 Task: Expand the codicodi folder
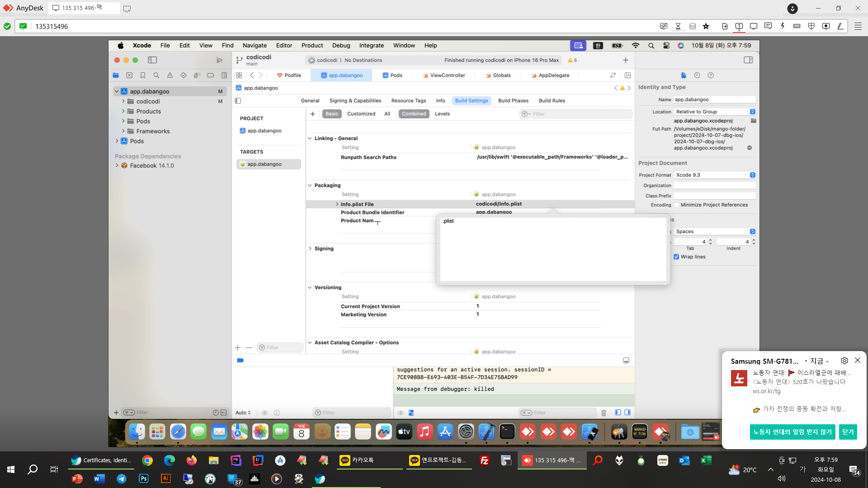point(123,101)
